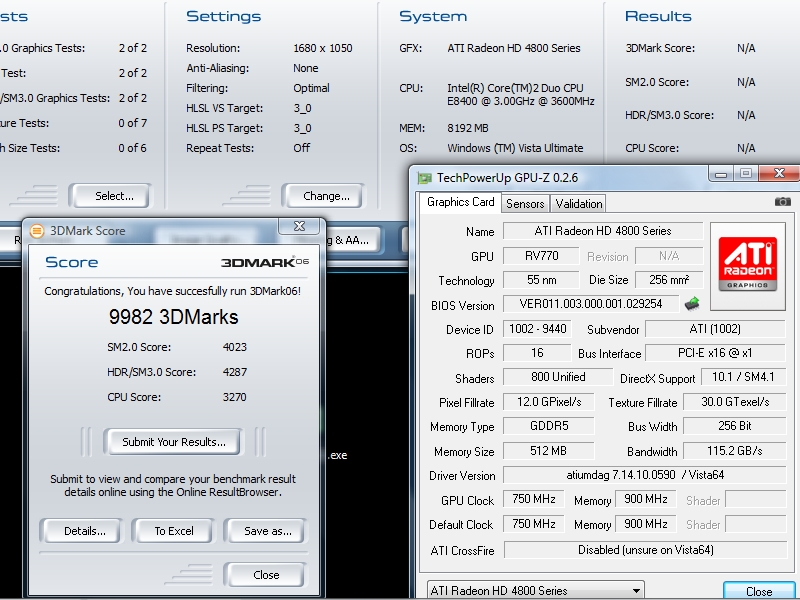
Task: Click the partially hidden '& AA...' button
Action: click(x=353, y=240)
